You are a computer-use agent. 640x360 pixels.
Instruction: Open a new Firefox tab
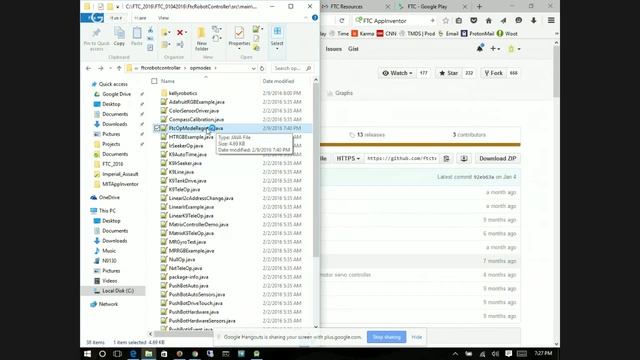479,7
